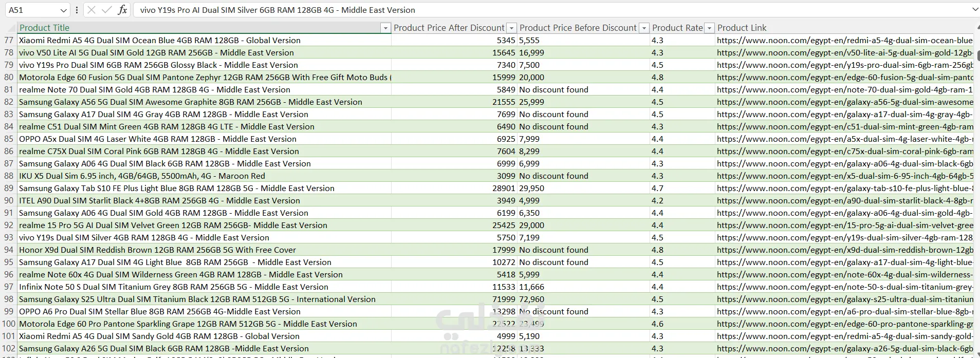Select row header 100
This screenshot has height=358, width=980.
(x=9, y=324)
